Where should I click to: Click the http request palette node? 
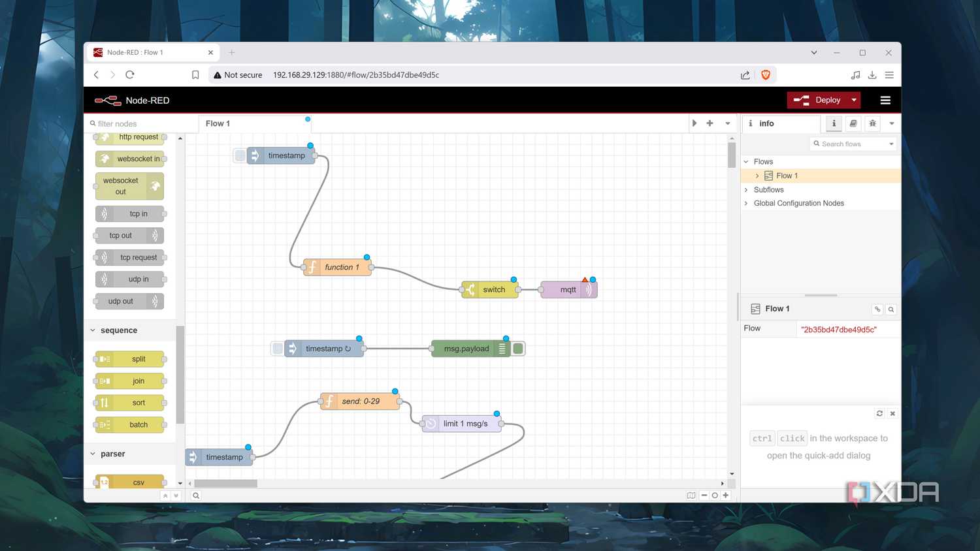pyautogui.click(x=131, y=137)
